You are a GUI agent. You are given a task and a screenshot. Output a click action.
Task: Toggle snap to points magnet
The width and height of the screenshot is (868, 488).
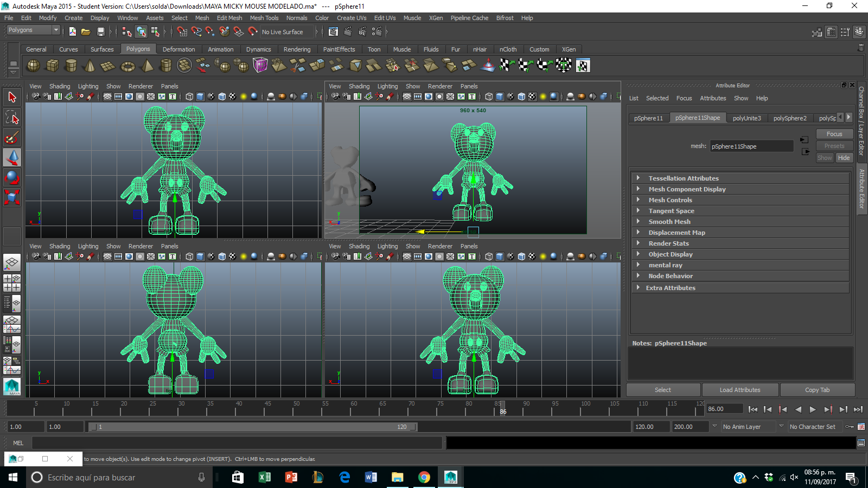click(210, 32)
